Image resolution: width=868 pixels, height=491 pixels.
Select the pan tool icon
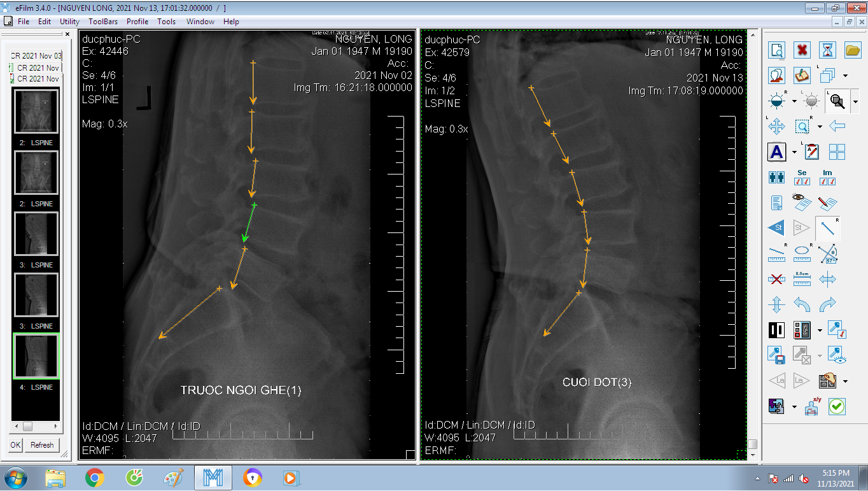pos(776,126)
